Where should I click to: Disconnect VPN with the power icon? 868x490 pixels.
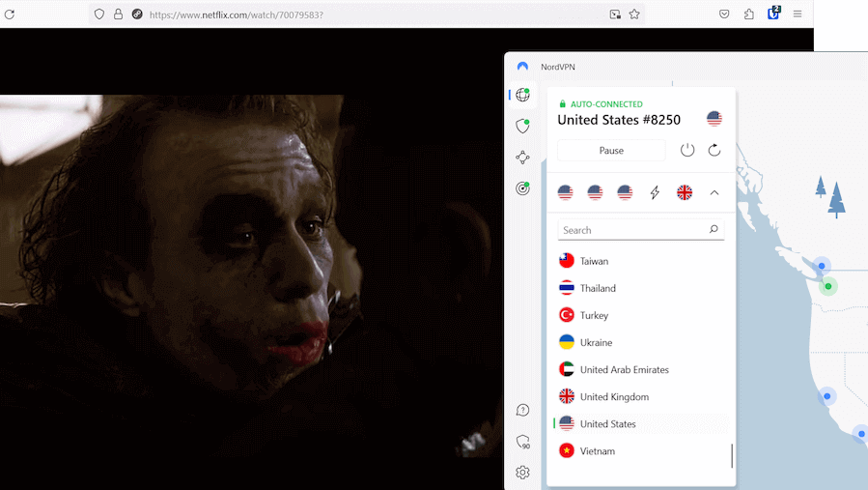point(687,150)
